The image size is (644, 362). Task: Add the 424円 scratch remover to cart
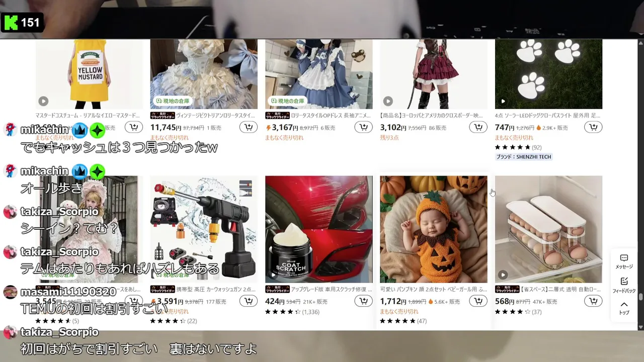coord(363,301)
